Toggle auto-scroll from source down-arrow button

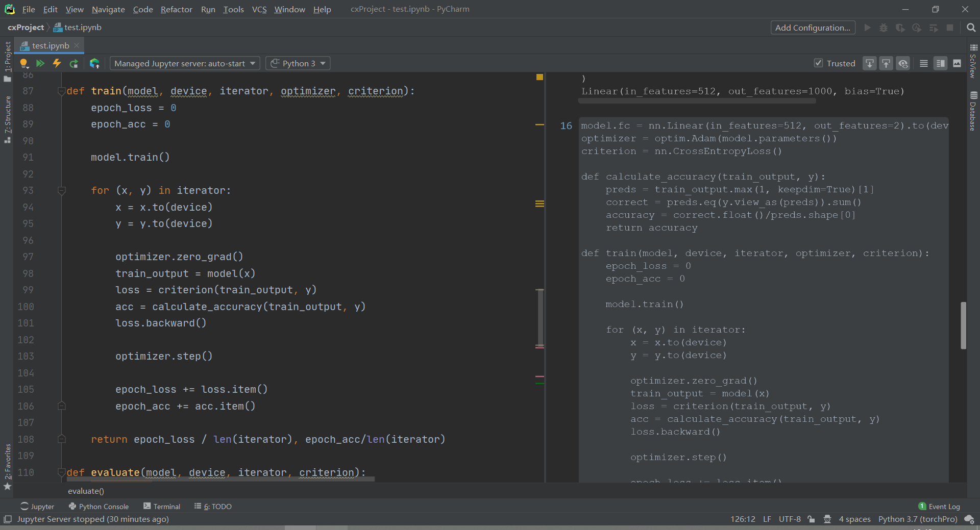point(869,63)
